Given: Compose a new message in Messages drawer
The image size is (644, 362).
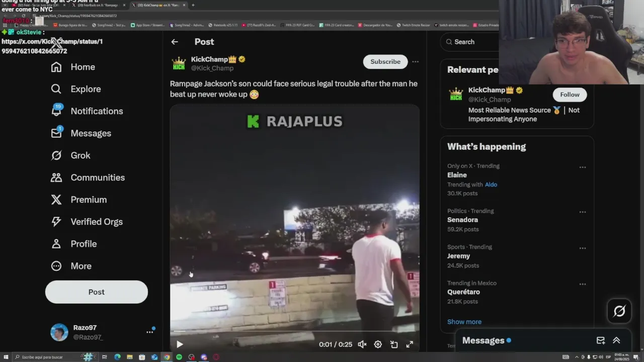Looking at the screenshot, I should tap(601, 340).
